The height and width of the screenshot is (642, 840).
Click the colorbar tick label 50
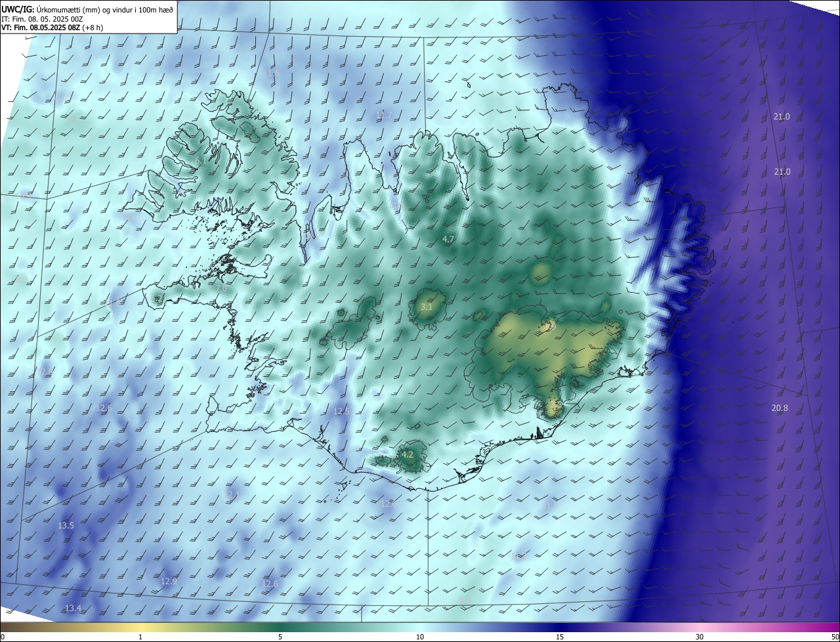pyautogui.click(x=835, y=637)
